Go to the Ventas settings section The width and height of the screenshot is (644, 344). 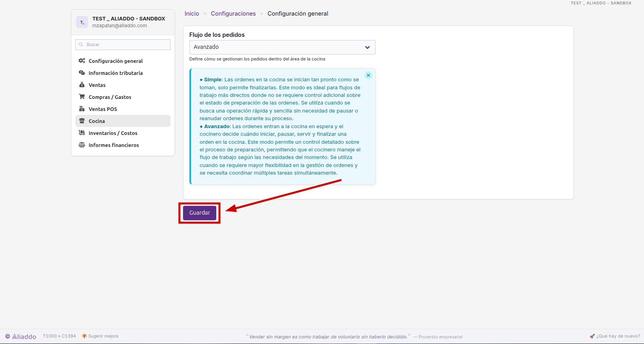click(x=123, y=85)
